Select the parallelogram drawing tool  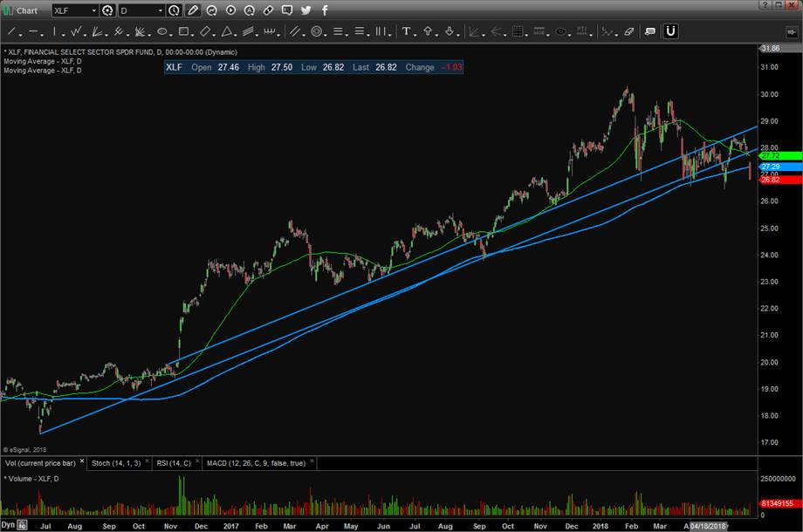[204, 31]
